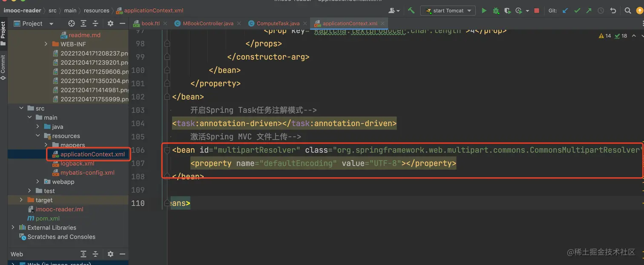Screen dimensions: 644x265
Task: Commit changes with the Git checkmark icon
Action: (x=577, y=11)
